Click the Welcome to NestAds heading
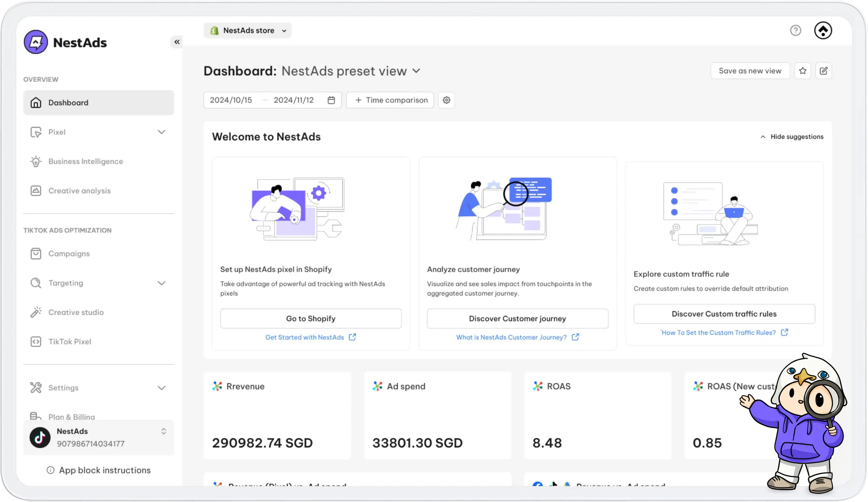 (266, 137)
